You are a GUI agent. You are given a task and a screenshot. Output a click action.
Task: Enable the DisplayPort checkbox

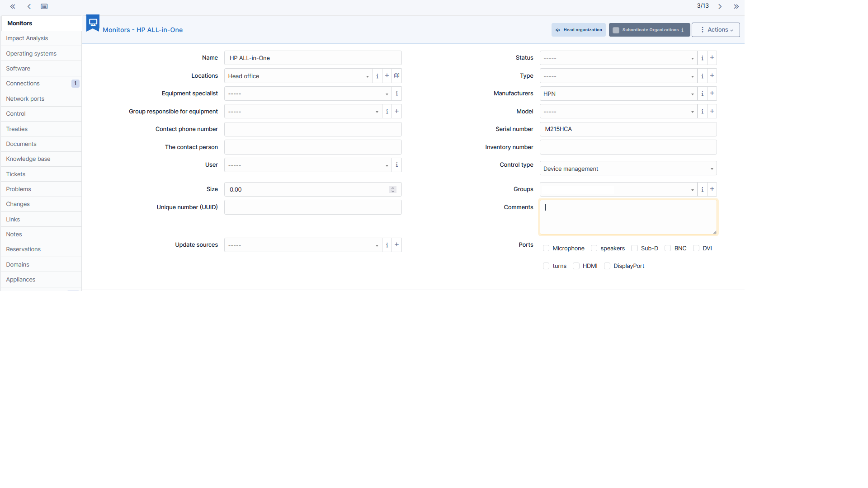click(x=607, y=266)
